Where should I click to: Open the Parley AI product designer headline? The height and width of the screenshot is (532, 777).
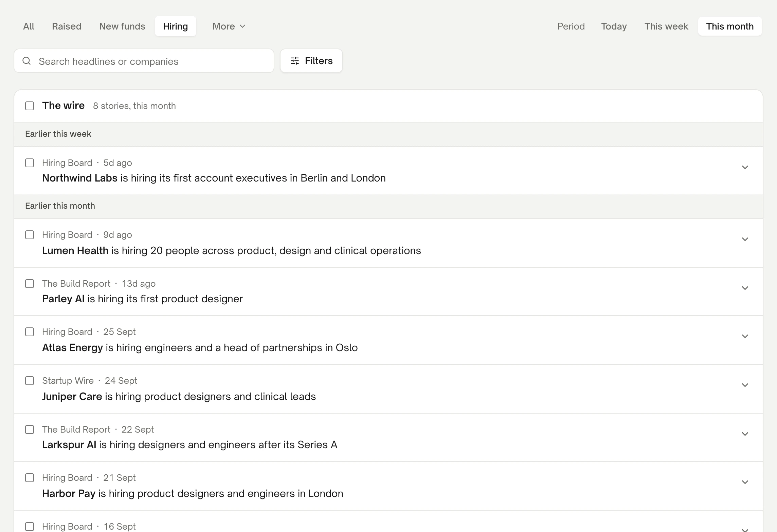[x=142, y=299]
